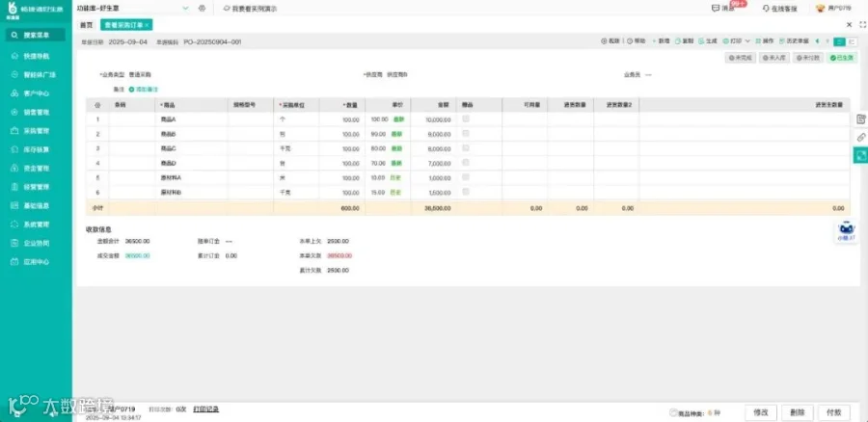
Task: Click the 未完成 status tag
Action: click(x=740, y=58)
